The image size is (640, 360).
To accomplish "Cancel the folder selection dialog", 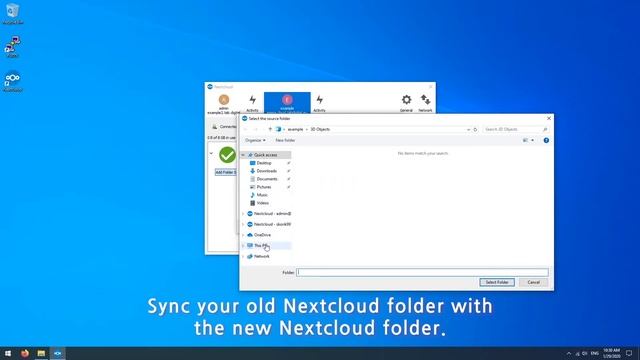I will click(x=533, y=282).
